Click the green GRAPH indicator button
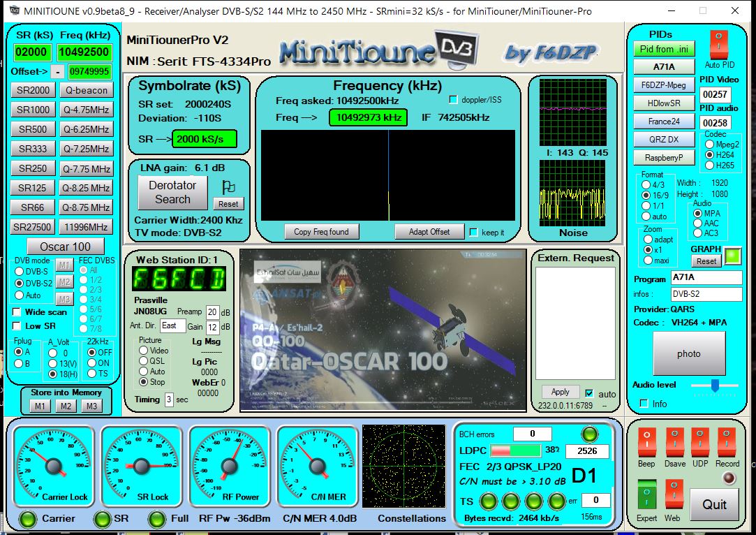This screenshot has height=535, width=756. (733, 256)
